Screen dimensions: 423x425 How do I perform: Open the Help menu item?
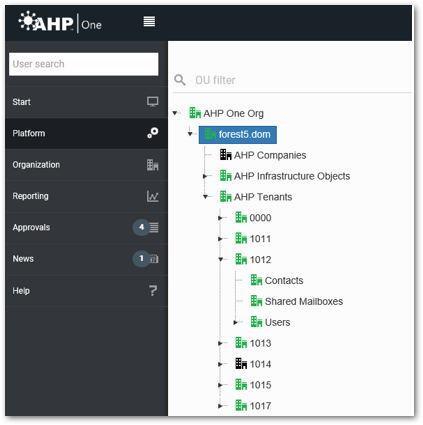click(x=86, y=291)
